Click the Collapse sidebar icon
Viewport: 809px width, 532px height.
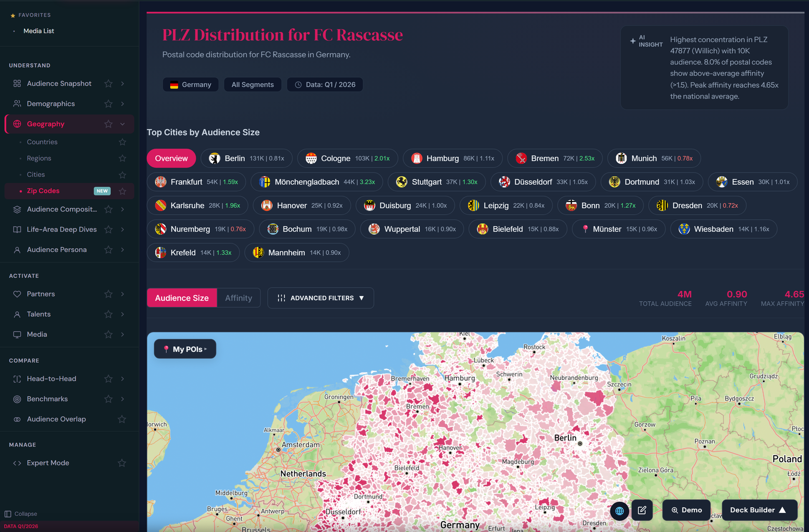8,514
